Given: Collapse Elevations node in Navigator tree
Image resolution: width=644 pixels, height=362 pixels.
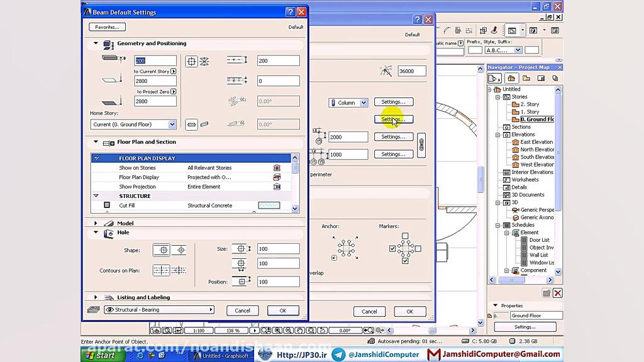Looking at the screenshot, I should coord(498,134).
